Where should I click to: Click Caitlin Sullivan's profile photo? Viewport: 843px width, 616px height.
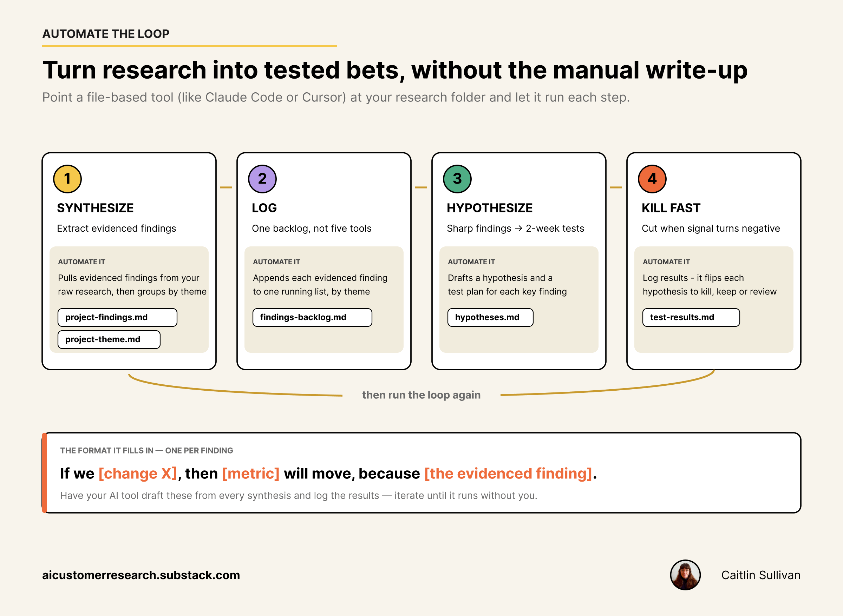tap(685, 575)
